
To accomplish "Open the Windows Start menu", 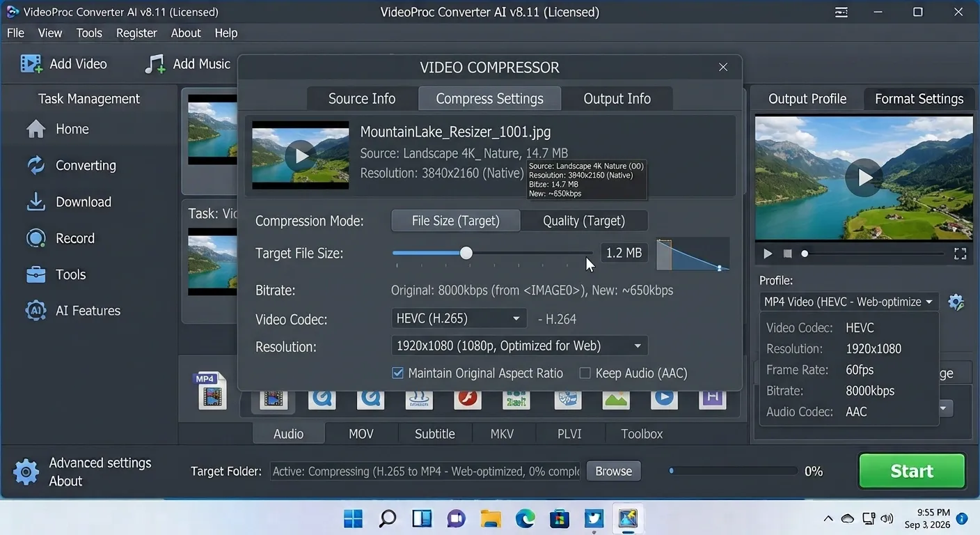I will (354, 518).
